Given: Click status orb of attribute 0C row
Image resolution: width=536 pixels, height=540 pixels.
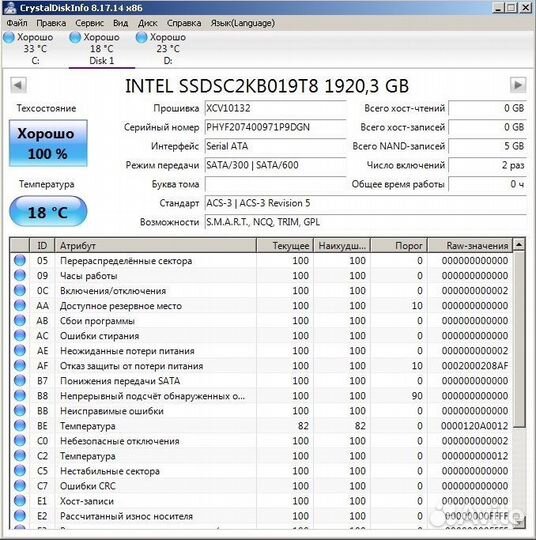Looking at the screenshot, I should pos(20,290).
